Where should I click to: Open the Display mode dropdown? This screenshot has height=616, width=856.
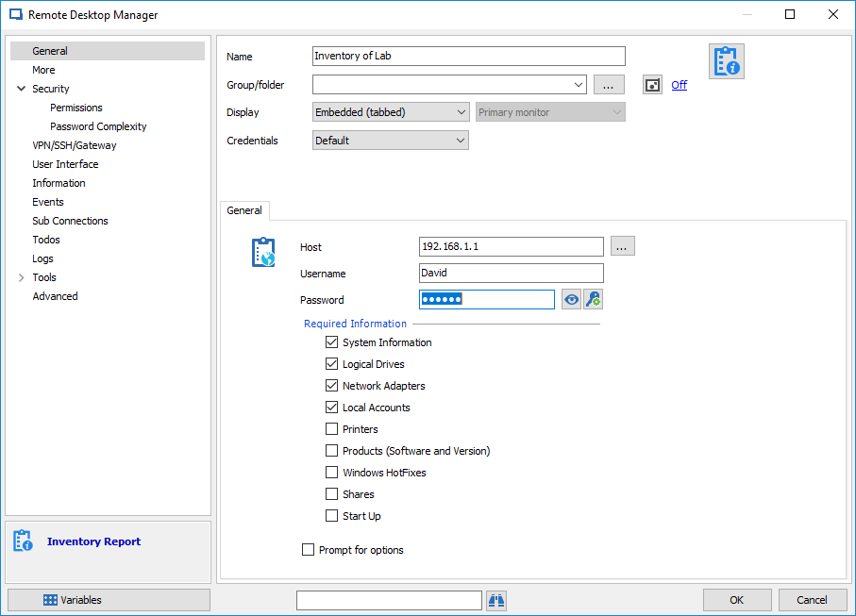point(391,112)
